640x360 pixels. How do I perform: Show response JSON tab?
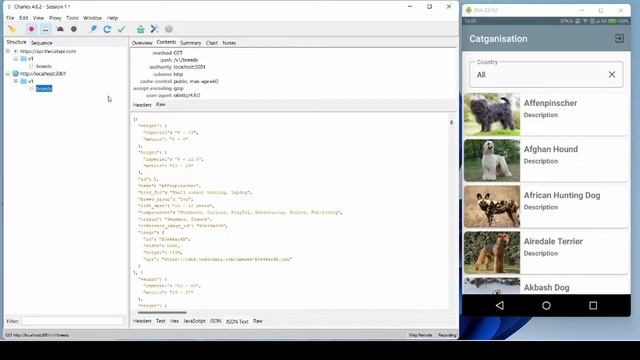(x=216, y=321)
